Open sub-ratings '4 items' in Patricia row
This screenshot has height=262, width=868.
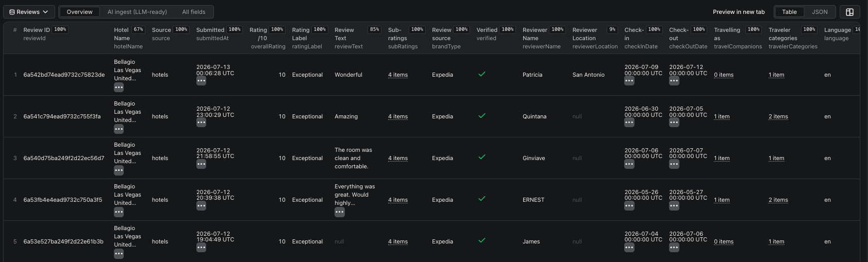[x=398, y=75]
